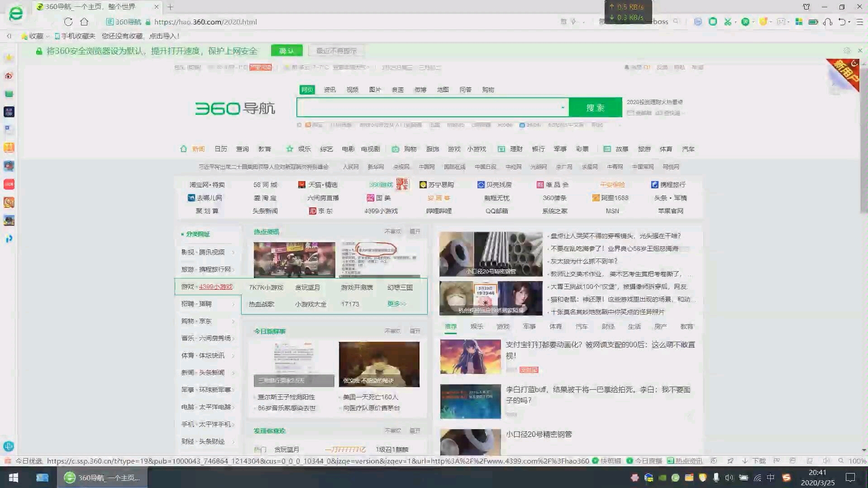Expand the 收藏 favorites dropdown
The image size is (868, 488).
click(48, 36)
